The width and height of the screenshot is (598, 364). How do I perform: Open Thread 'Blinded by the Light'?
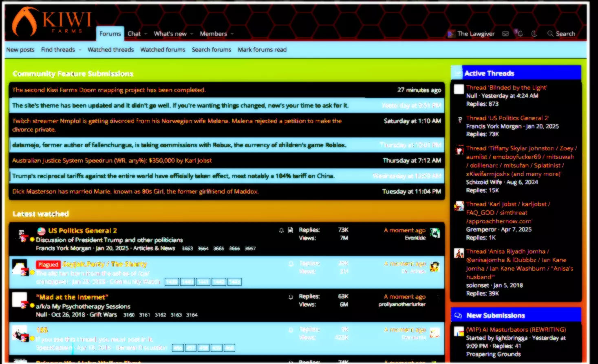click(x=506, y=88)
